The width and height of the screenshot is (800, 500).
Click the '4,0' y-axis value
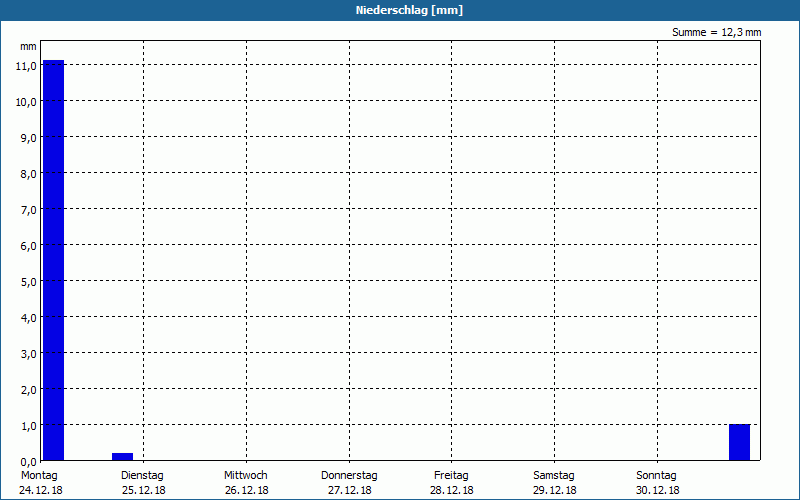28,318
